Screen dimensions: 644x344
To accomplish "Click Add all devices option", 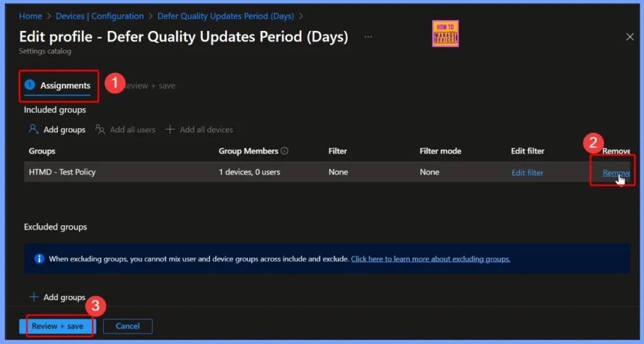I will (199, 130).
